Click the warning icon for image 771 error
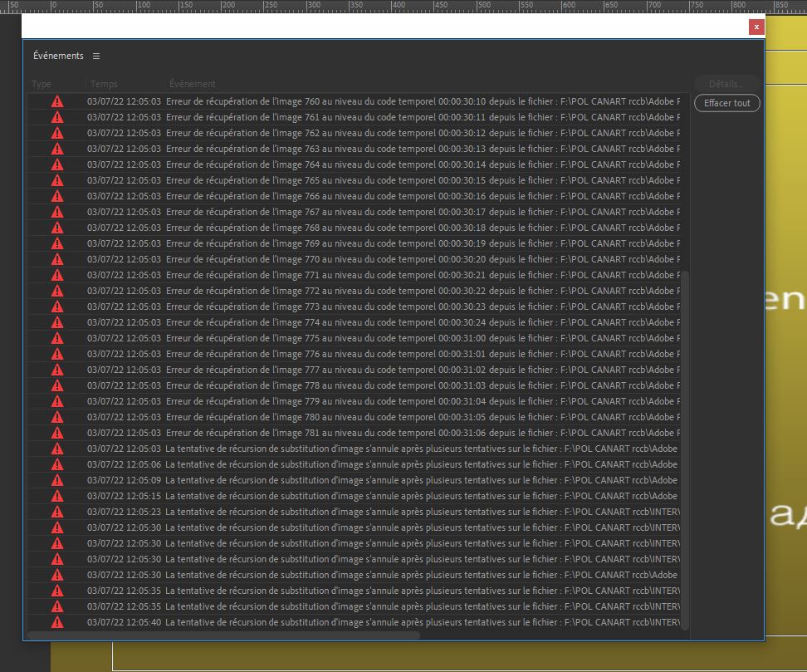 coord(57,275)
